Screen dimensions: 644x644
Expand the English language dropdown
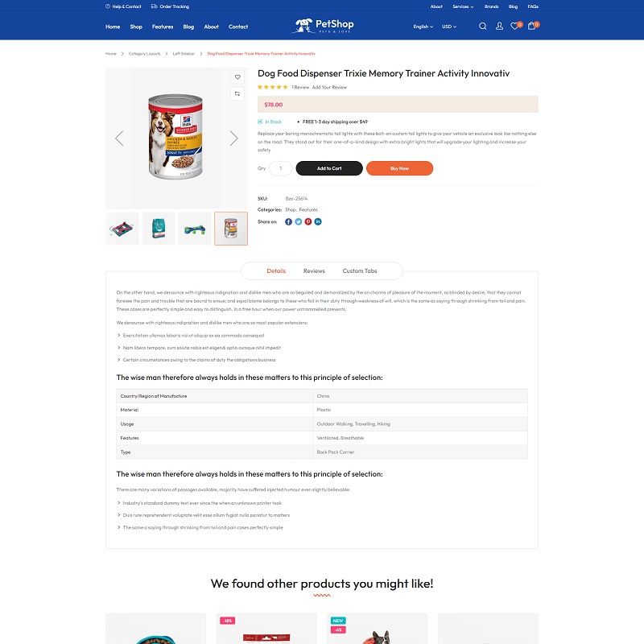(423, 27)
